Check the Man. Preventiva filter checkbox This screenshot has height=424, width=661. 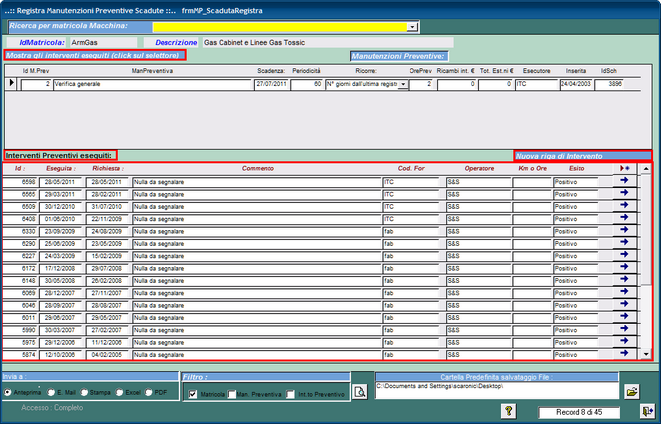pyautogui.click(x=231, y=394)
